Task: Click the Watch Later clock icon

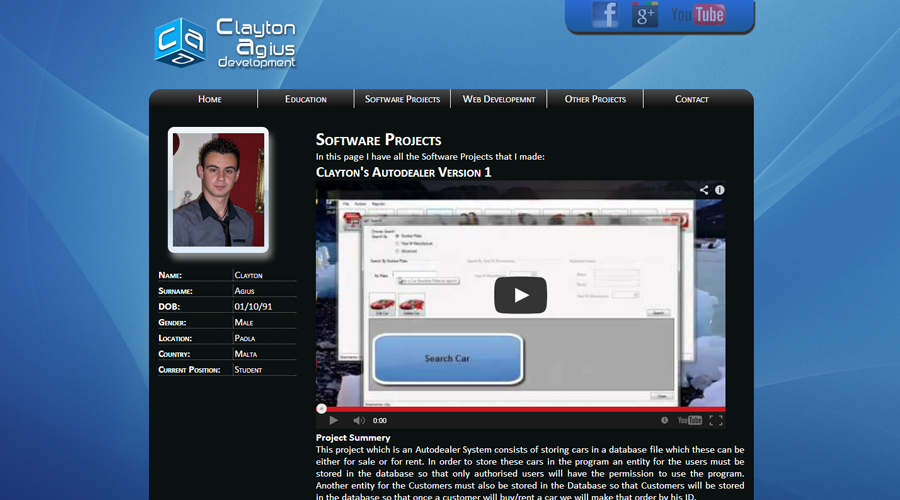Action: click(664, 420)
